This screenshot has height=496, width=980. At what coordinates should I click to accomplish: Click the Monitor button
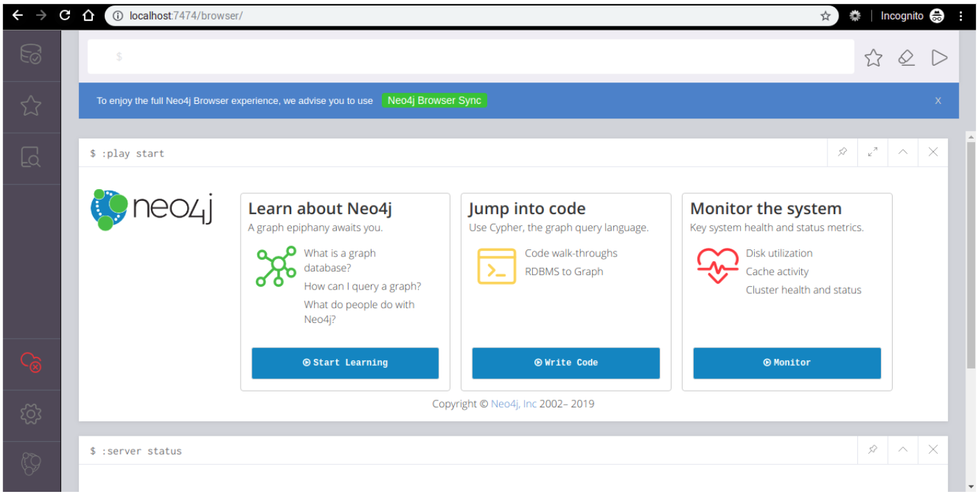point(787,363)
